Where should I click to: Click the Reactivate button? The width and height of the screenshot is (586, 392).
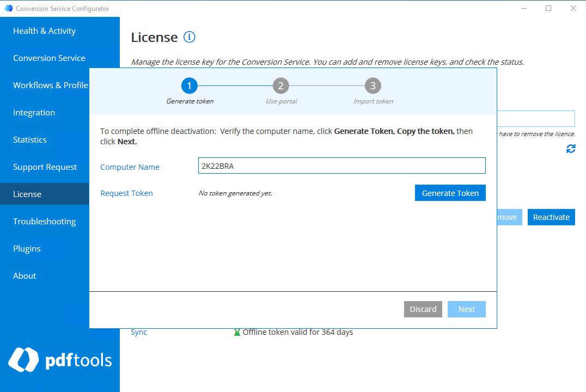[551, 217]
